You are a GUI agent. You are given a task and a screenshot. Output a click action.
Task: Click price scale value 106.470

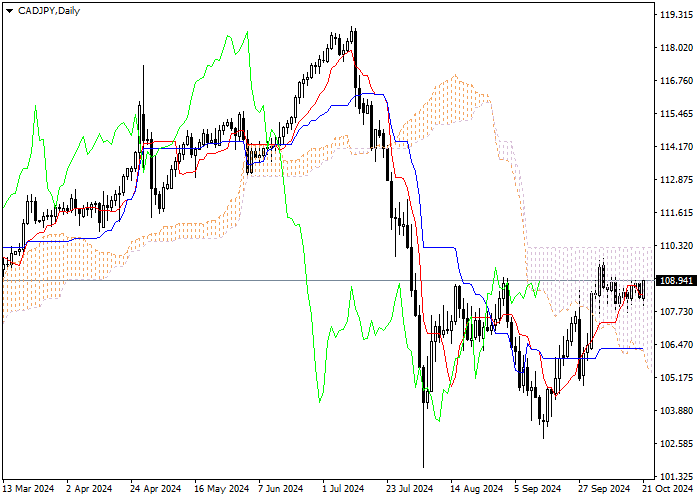676,345
